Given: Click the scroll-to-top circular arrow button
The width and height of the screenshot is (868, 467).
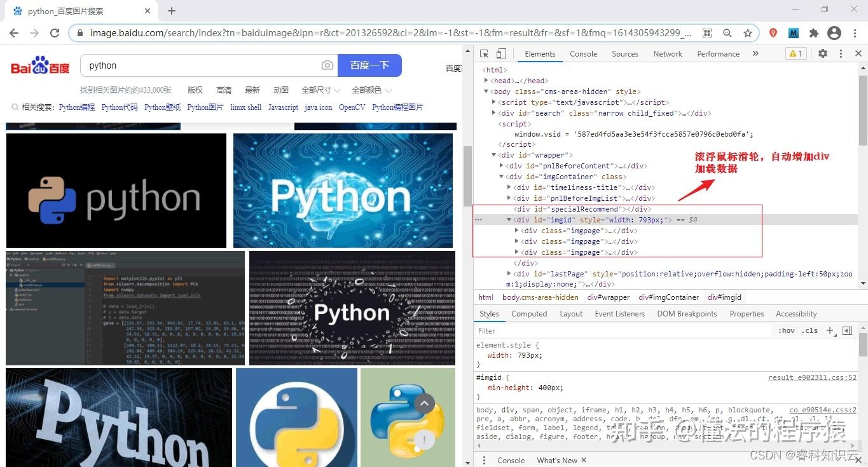Looking at the screenshot, I should click(x=424, y=403).
